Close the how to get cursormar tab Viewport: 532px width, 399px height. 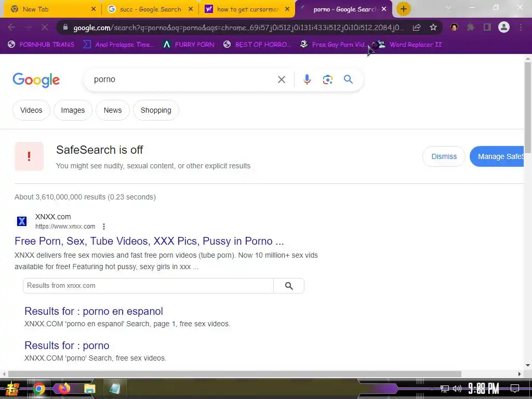point(287,9)
